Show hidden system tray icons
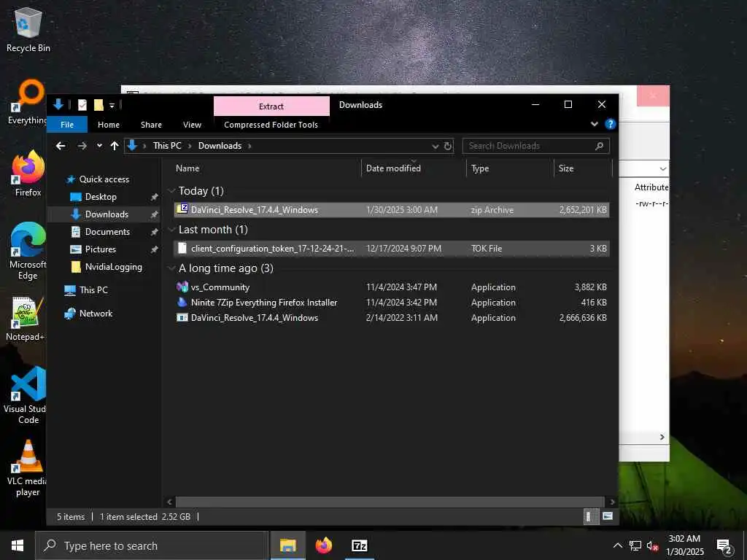Screen dimensions: 747x560 pos(617,545)
